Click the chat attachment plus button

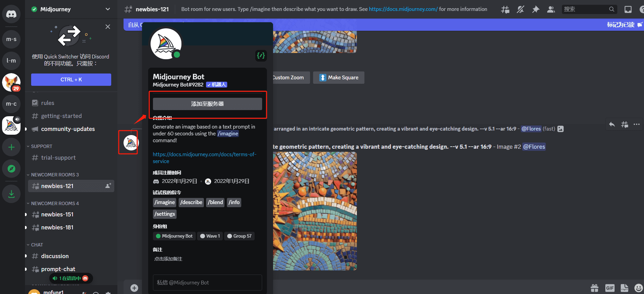pyautogui.click(x=134, y=288)
